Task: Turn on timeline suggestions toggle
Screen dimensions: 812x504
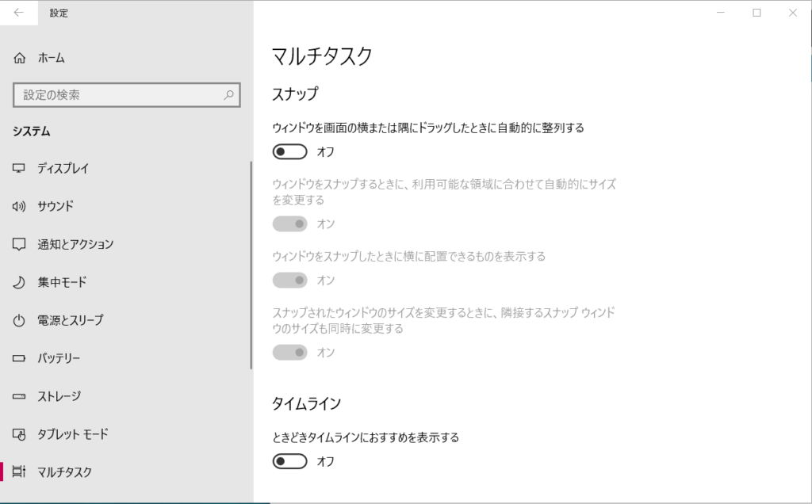Action: tap(290, 461)
